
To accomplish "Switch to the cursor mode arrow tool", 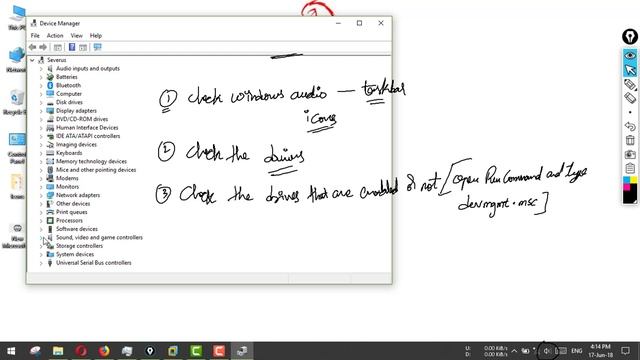I will [630, 70].
